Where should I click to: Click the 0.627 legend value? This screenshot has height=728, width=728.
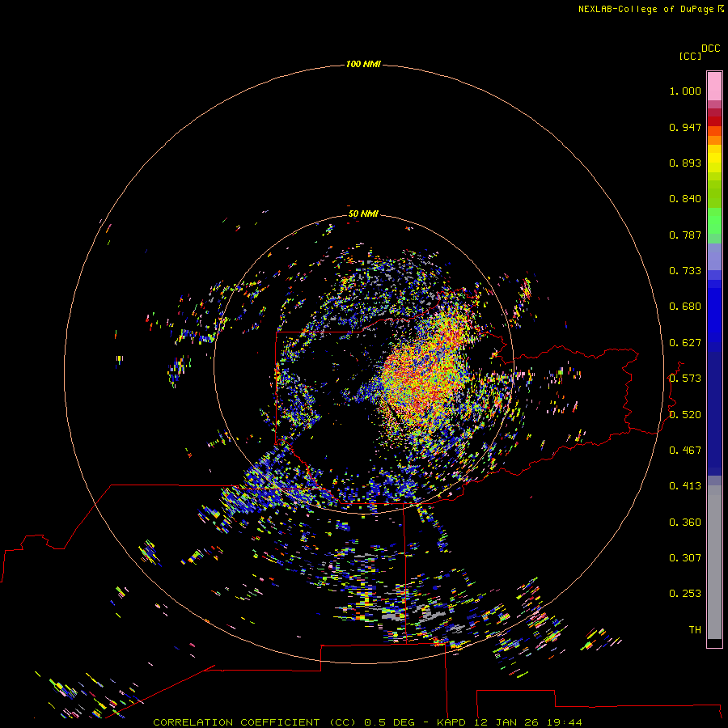(x=685, y=343)
